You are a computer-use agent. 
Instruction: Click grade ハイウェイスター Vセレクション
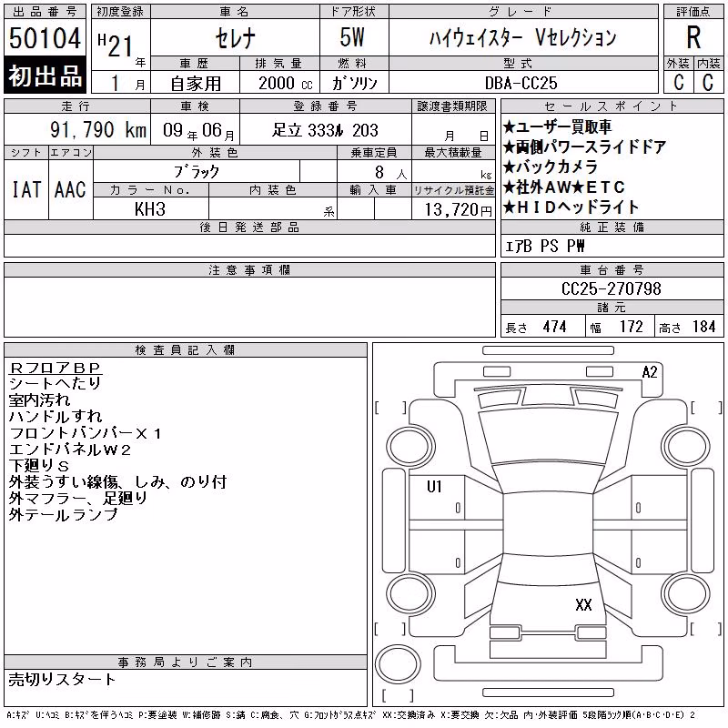click(523, 38)
